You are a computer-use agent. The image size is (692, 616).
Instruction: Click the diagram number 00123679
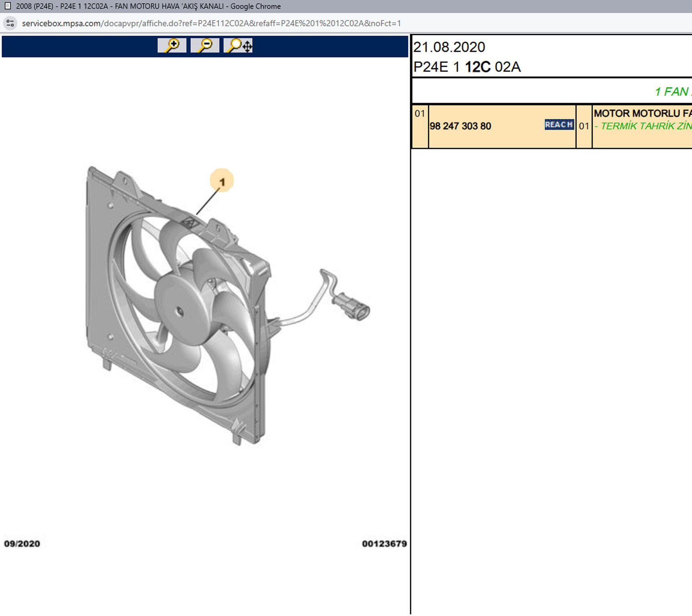pyautogui.click(x=384, y=544)
